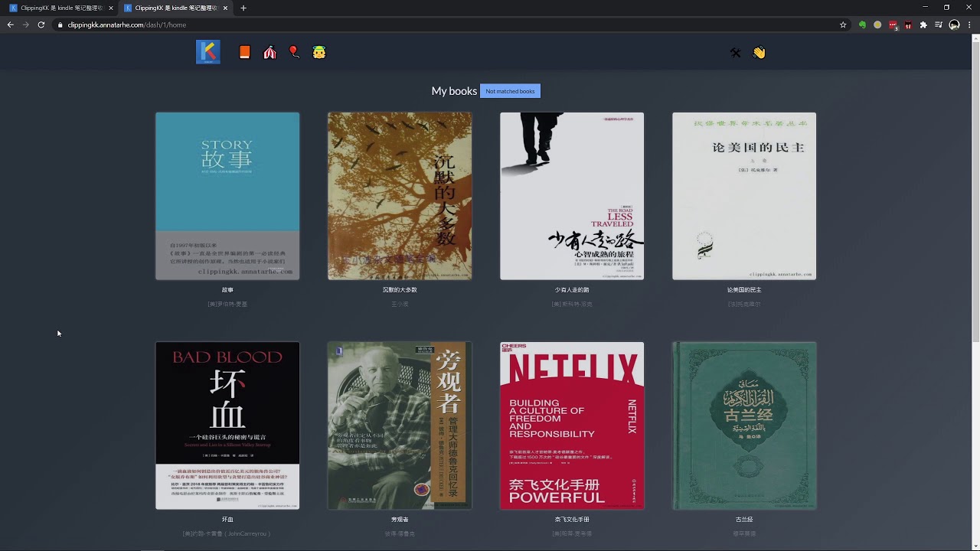Click the 坏血 title text
Viewport: 980px width, 551px height.
click(227, 520)
